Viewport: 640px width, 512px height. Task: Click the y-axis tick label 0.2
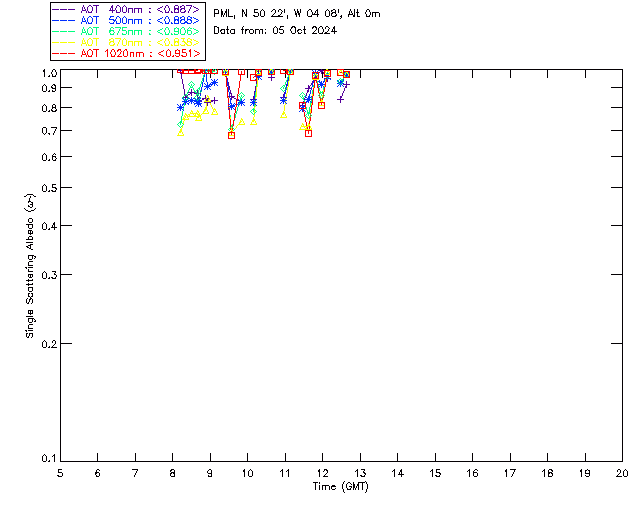[x=49, y=344]
